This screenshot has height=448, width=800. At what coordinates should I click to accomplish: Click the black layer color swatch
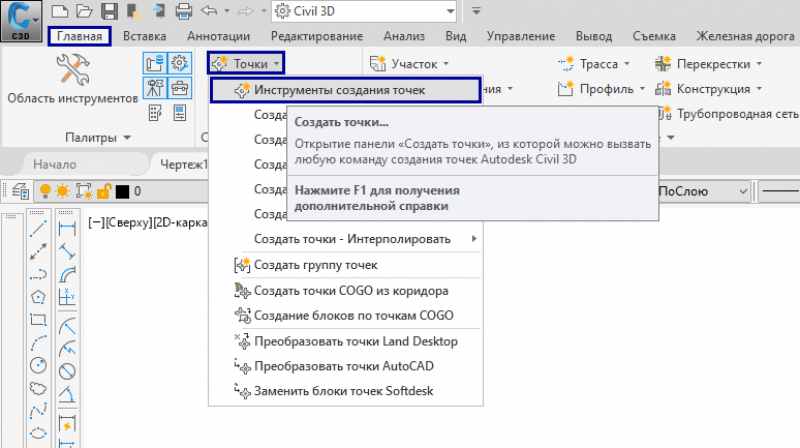click(122, 192)
